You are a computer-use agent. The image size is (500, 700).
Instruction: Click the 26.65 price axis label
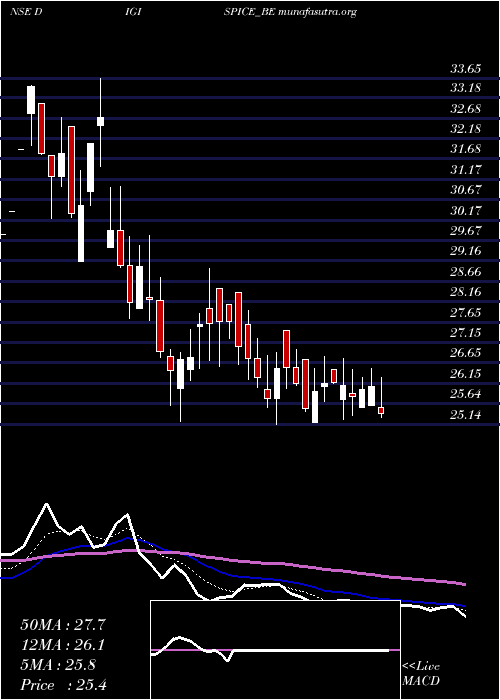(465, 353)
